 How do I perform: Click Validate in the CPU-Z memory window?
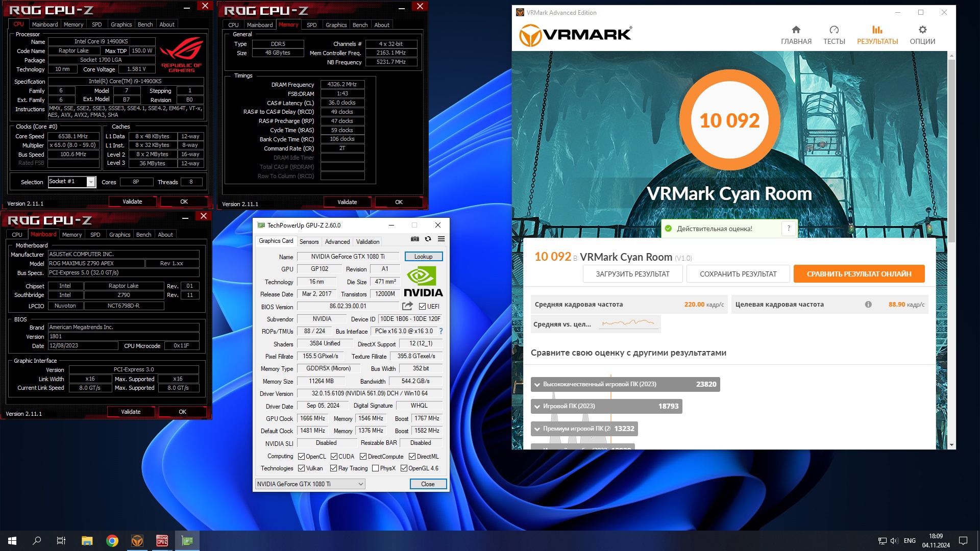pyautogui.click(x=347, y=202)
